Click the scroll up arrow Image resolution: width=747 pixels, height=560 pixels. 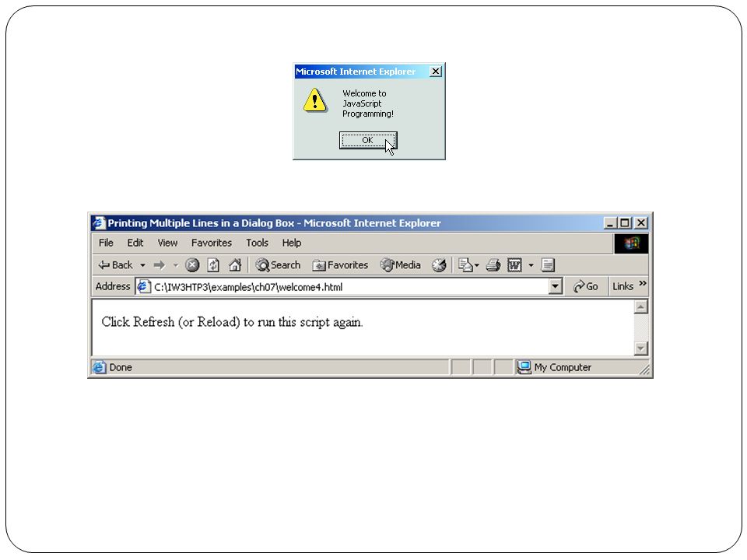coord(641,307)
